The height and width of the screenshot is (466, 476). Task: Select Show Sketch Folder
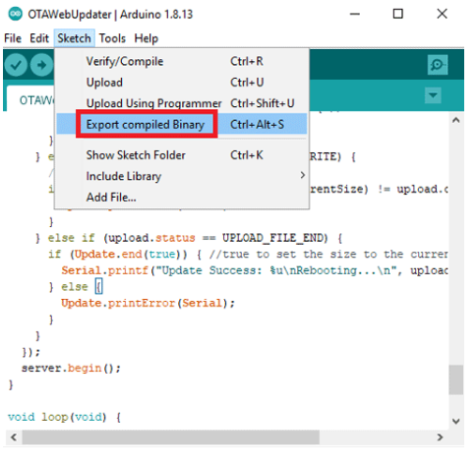[182, 155]
